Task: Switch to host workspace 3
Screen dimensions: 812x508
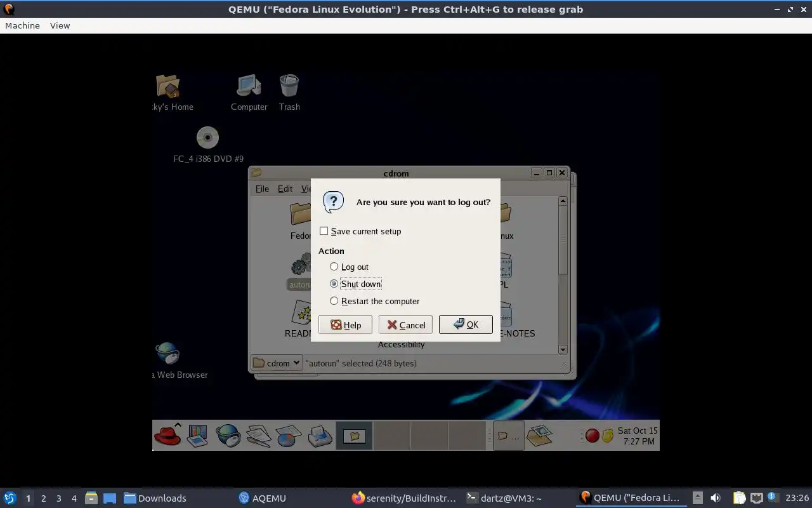Action: click(58, 498)
